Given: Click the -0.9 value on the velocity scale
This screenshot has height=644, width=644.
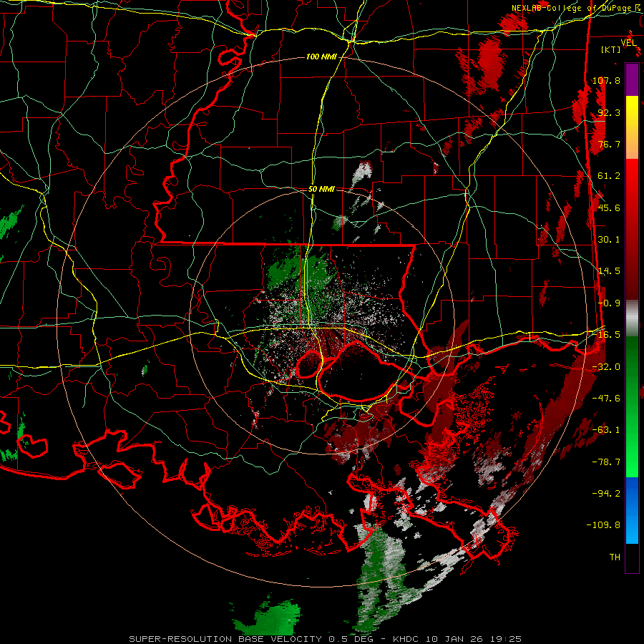Looking at the screenshot, I should tap(609, 303).
